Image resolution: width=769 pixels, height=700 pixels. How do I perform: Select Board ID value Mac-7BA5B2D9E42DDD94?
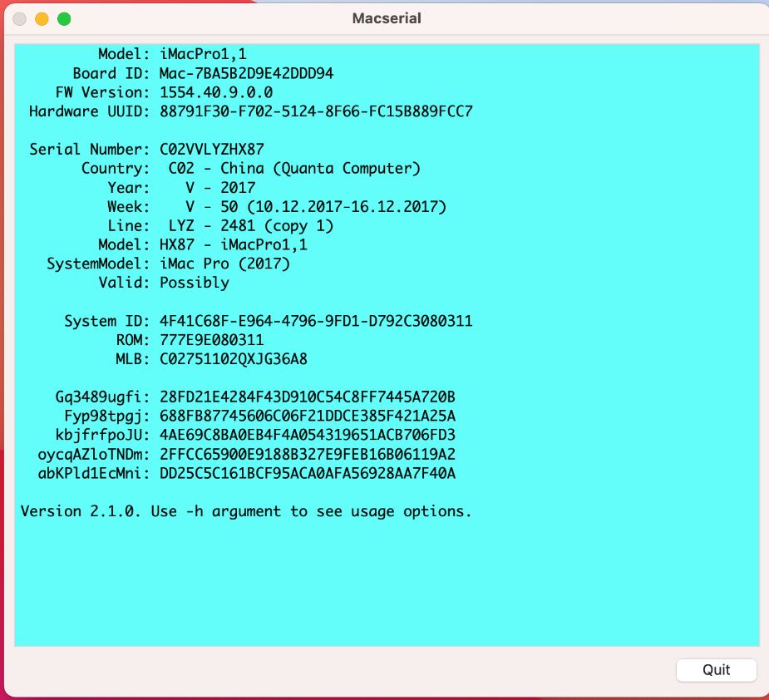(247, 74)
